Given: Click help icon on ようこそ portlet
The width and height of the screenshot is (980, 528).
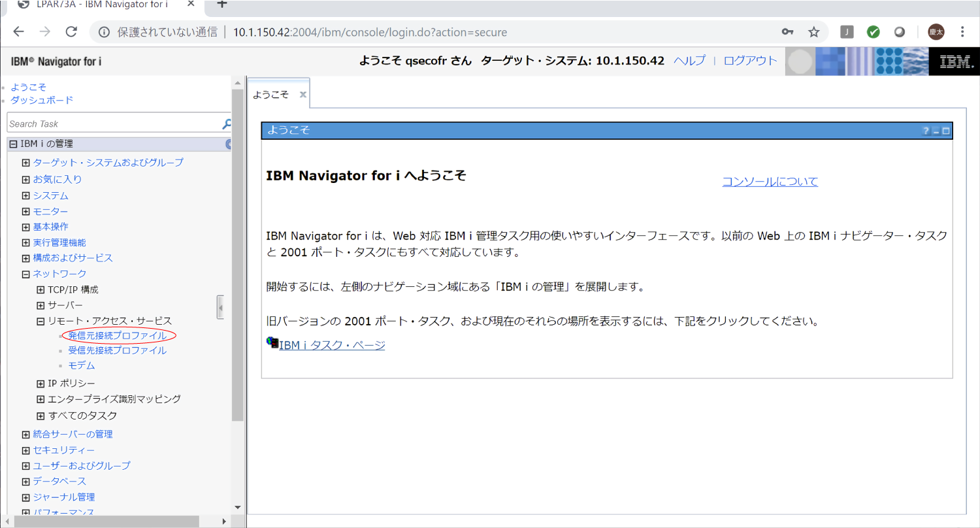Looking at the screenshot, I should point(926,131).
